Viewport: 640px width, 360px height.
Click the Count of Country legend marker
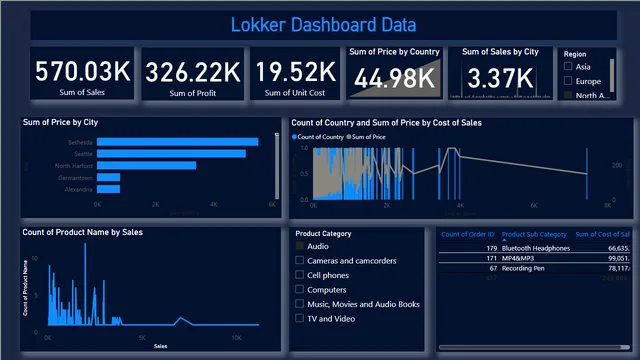294,137
